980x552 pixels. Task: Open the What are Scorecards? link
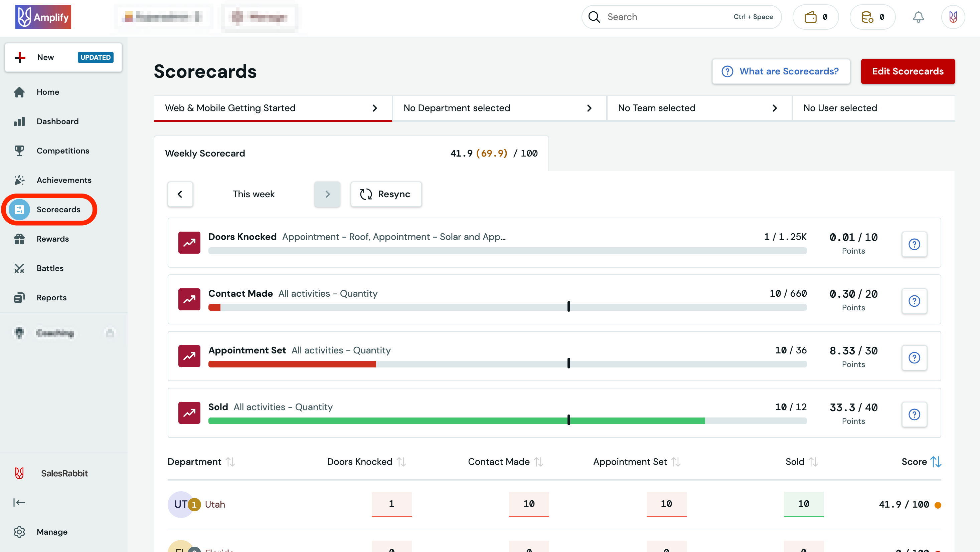point(781,71)
